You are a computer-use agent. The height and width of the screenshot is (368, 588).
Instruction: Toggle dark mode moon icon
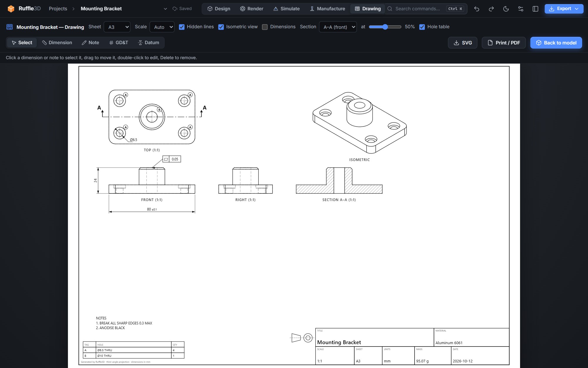(x=506, y=9)
